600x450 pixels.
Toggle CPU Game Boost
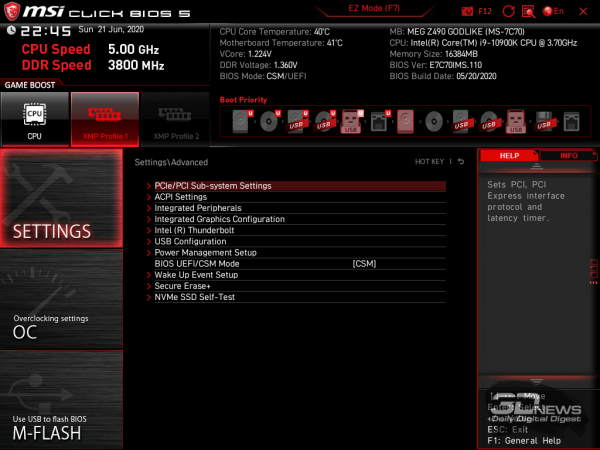(x=35, y=119)
